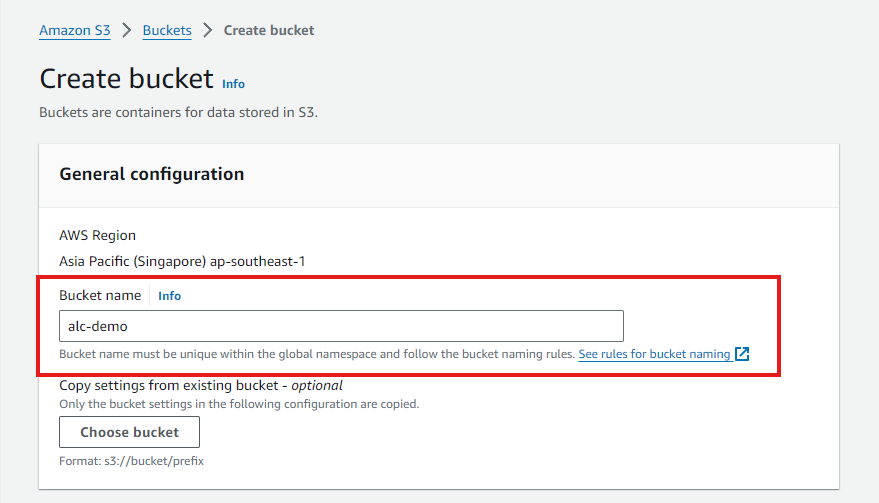This screenshot has width=879, height=503.
Task: Focus the Bucket name input containing alc-demo
Action: pos(341,326)
